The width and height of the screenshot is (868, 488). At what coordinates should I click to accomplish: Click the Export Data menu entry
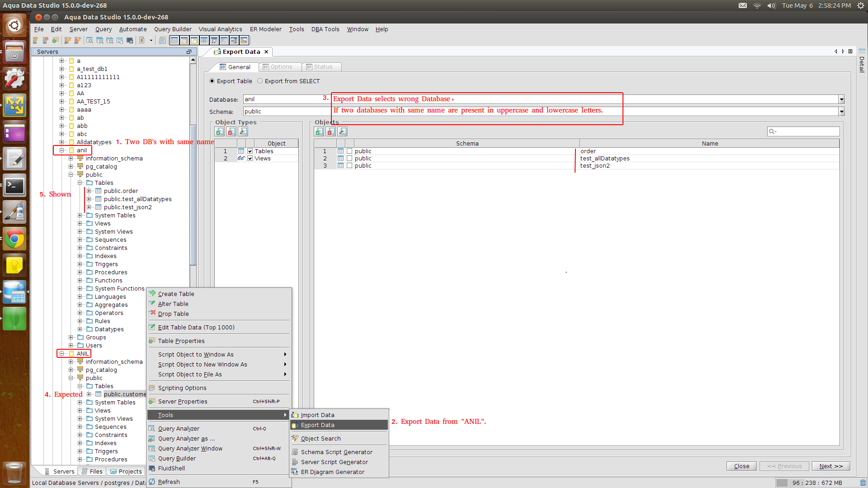pos(317,425)
